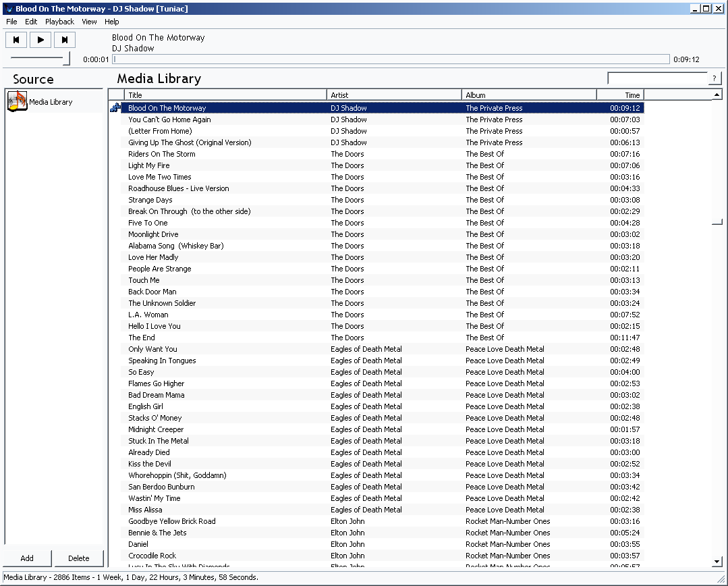Select the track Bennie & The Jets

[x=383, y=533]
